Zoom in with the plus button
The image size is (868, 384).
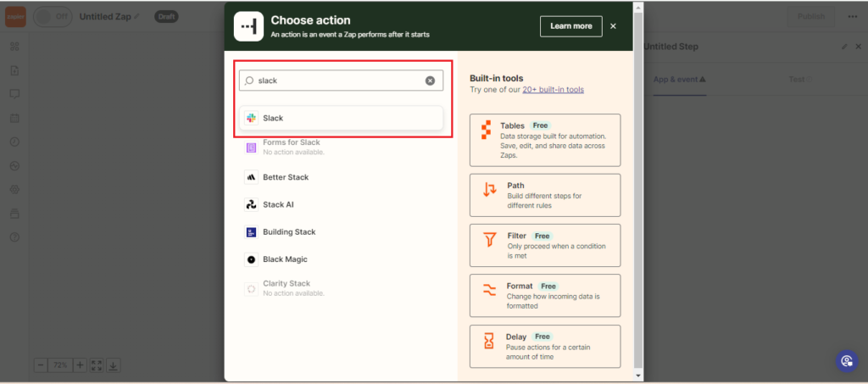(x=81, y=365)
